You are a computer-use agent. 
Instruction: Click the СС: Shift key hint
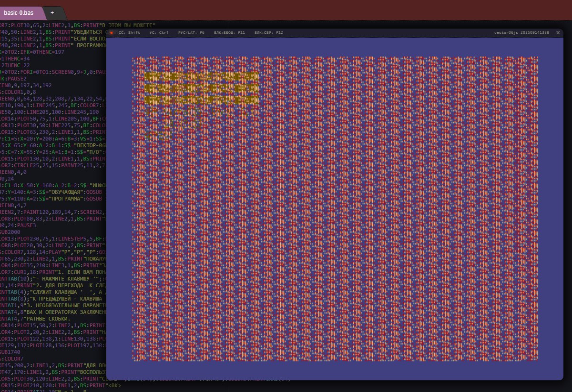pos(129,33)
